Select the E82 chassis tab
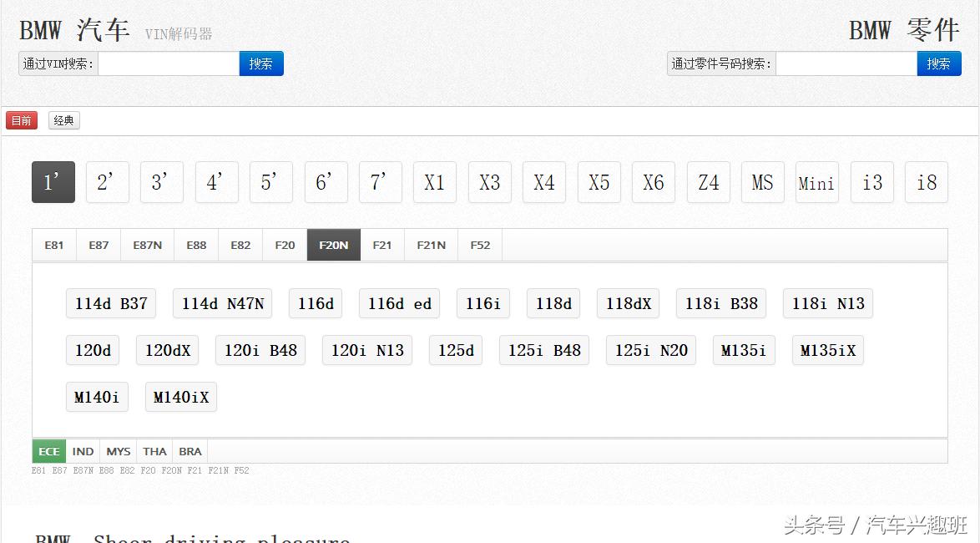Image resolution: width=980 pixels, height=543 pixels. [x=240, y=246]
